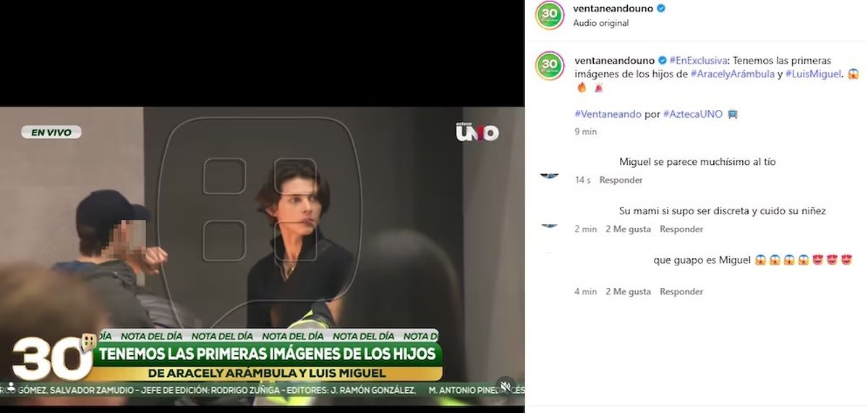Open the ventaneandouno avatar beside the caption

coord(550,66)
